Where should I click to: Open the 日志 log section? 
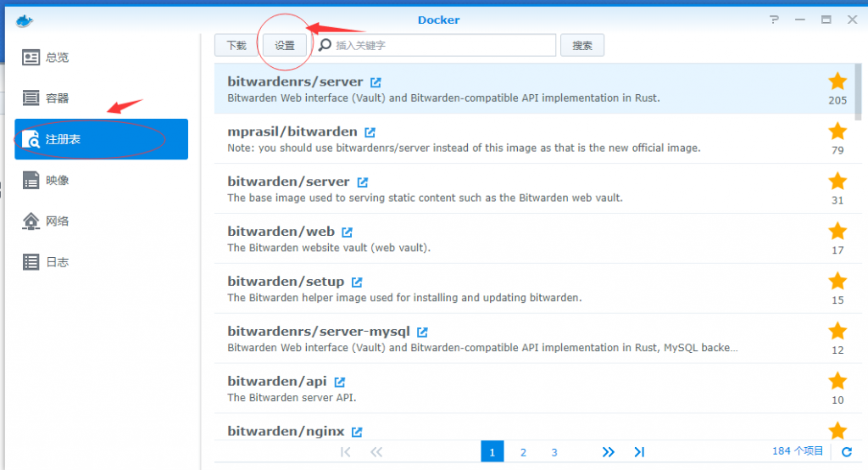(x=102, y=262)
